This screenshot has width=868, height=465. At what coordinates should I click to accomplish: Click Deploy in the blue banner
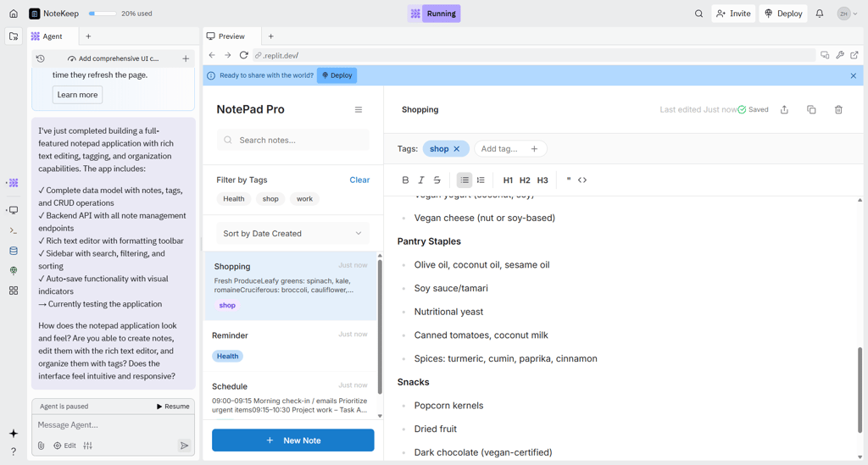[x=337, y=75]
